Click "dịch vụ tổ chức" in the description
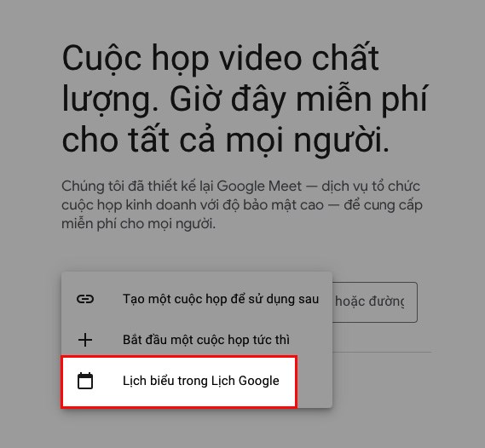The width and height of the screenshot is (485, 448). (371, 187)
